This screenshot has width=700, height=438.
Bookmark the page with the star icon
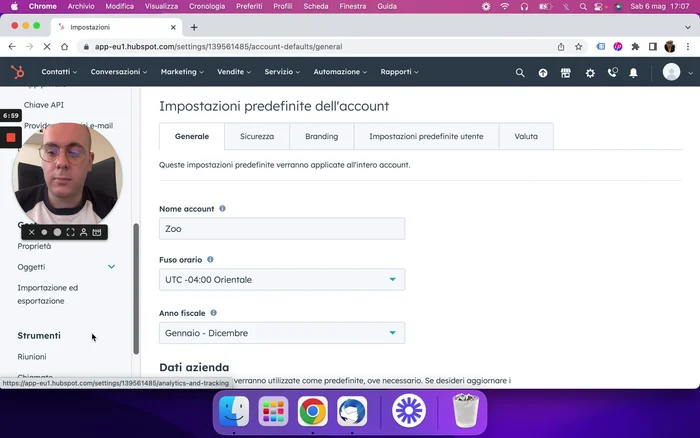coord(579,46)
